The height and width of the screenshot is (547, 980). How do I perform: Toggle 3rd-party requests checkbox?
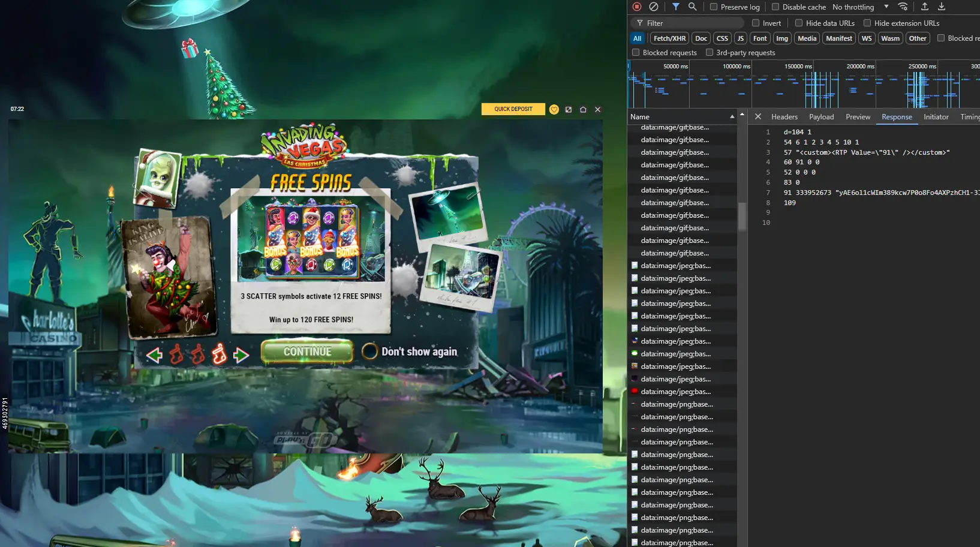tap(710, 52)
